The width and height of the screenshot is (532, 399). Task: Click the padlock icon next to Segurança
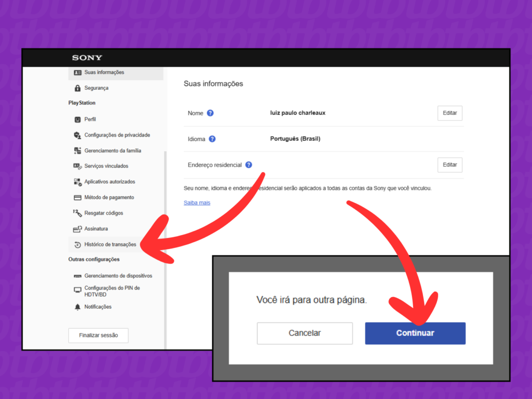click(78, 88)
